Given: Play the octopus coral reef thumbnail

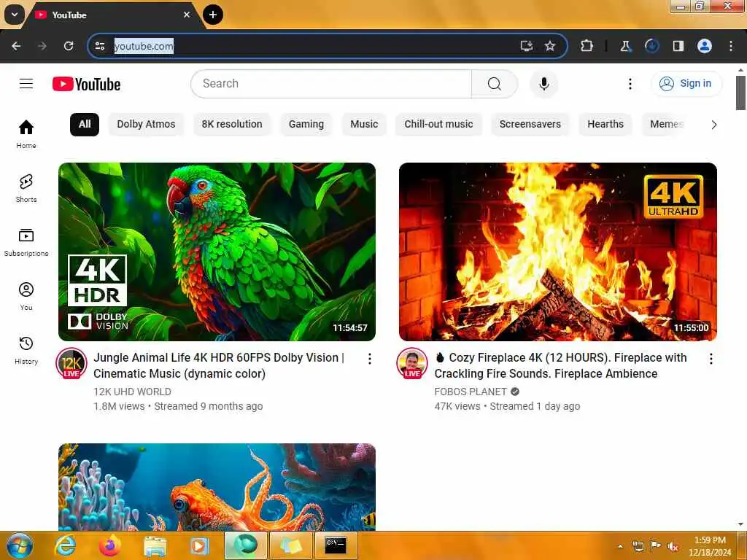Looking at the screenshot, I should pos(217,487).
